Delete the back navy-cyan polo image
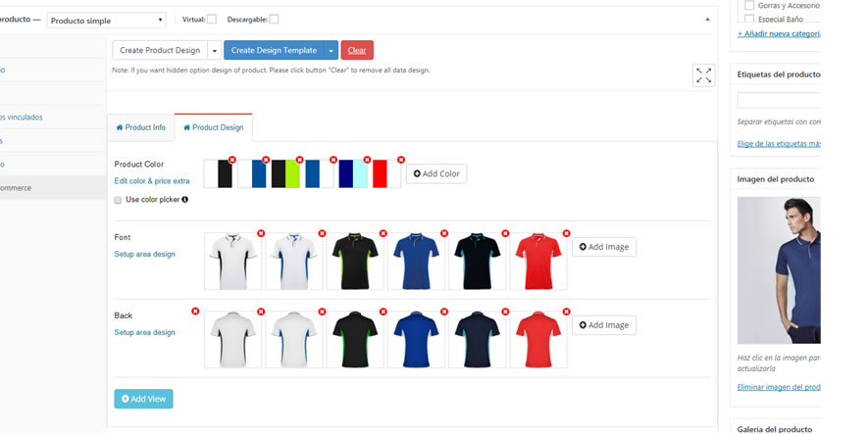 pyautogui.click(x=505, y=312)
